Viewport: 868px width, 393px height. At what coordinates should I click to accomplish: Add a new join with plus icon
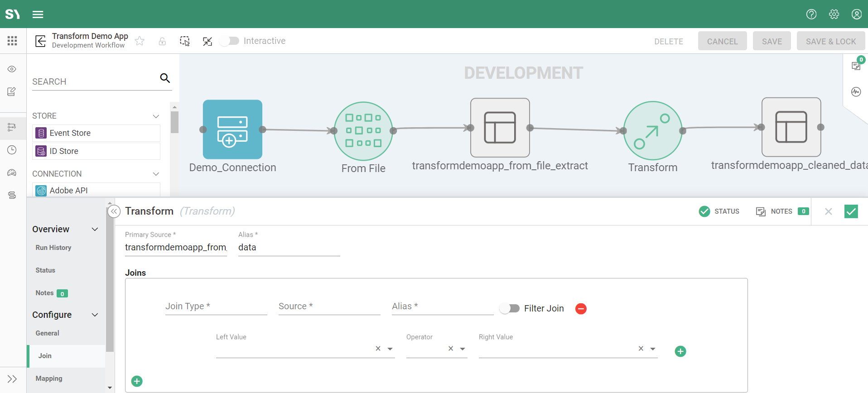(x=137, y=381)
